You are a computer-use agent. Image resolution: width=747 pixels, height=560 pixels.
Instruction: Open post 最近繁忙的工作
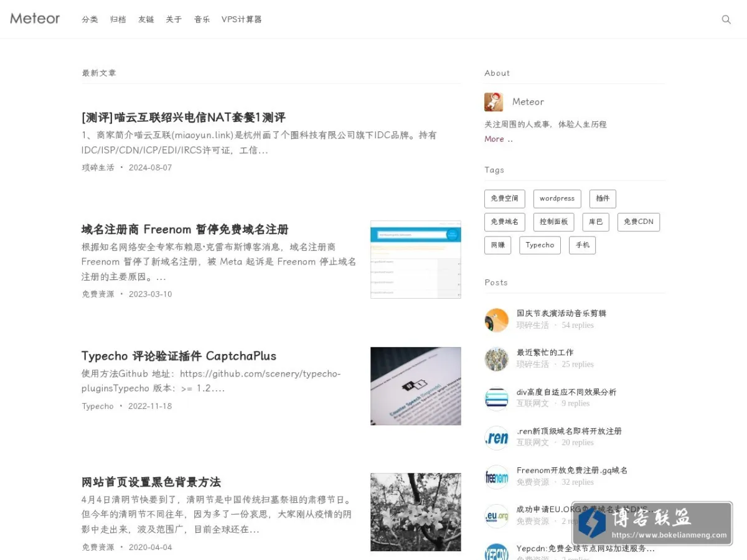click(545, 352)
